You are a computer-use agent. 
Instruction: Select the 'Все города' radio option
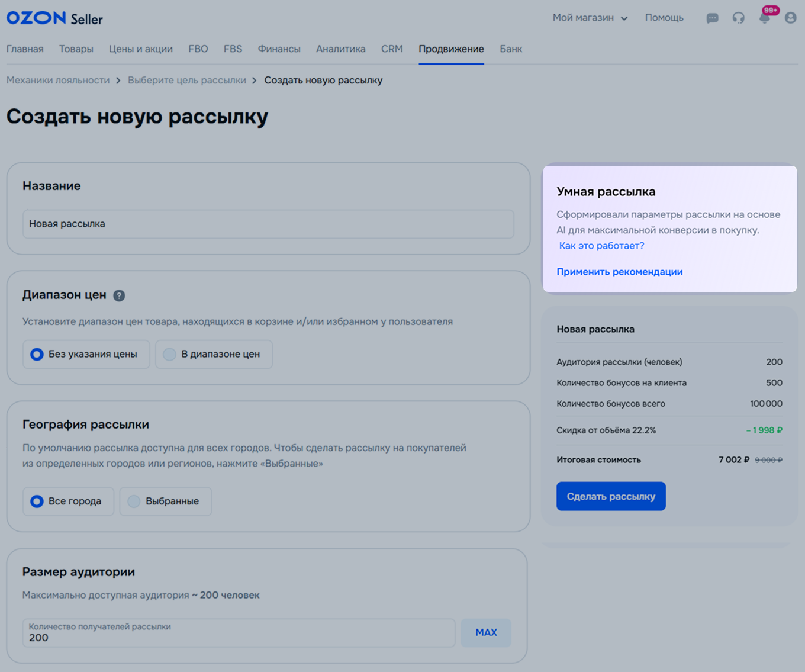[69, 501]
